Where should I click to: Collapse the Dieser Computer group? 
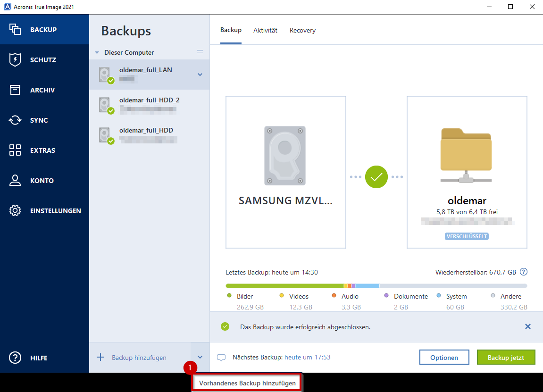[97, 52]
